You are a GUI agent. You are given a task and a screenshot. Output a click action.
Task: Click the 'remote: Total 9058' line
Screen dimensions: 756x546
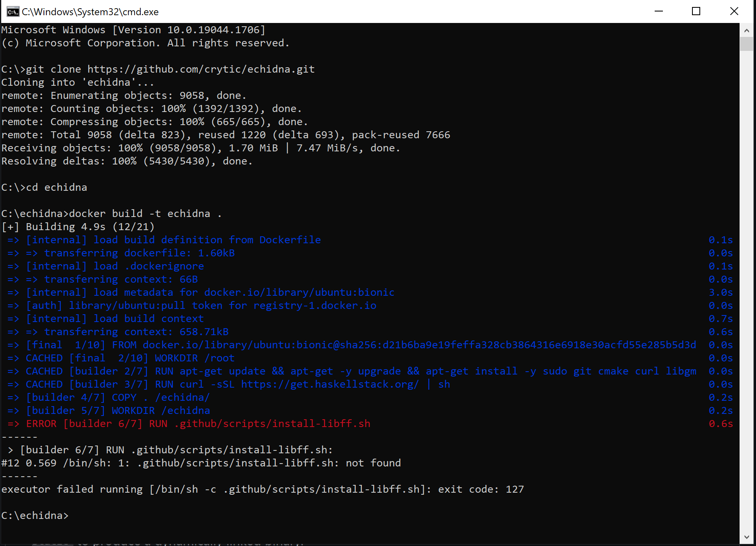click(x=226, y=135)
